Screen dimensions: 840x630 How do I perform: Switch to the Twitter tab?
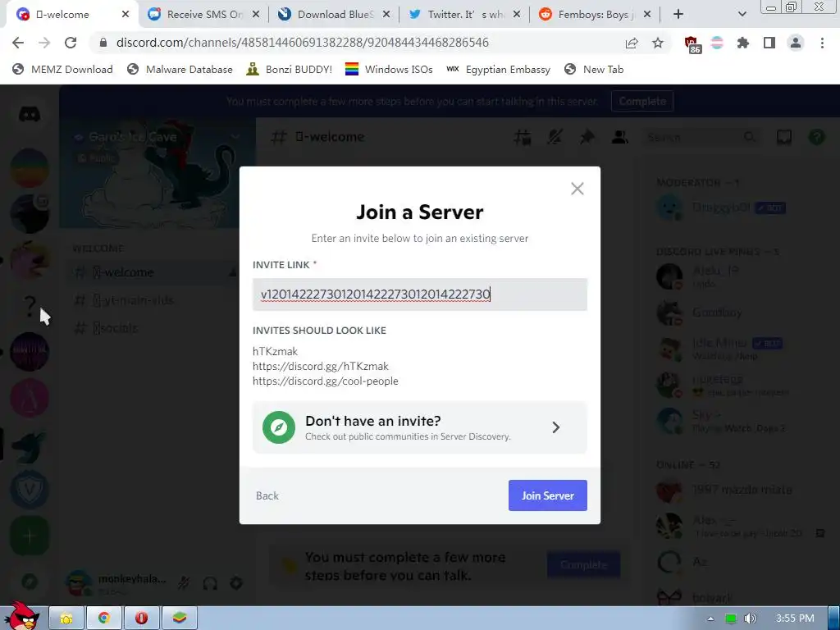[x=466, y=15]
